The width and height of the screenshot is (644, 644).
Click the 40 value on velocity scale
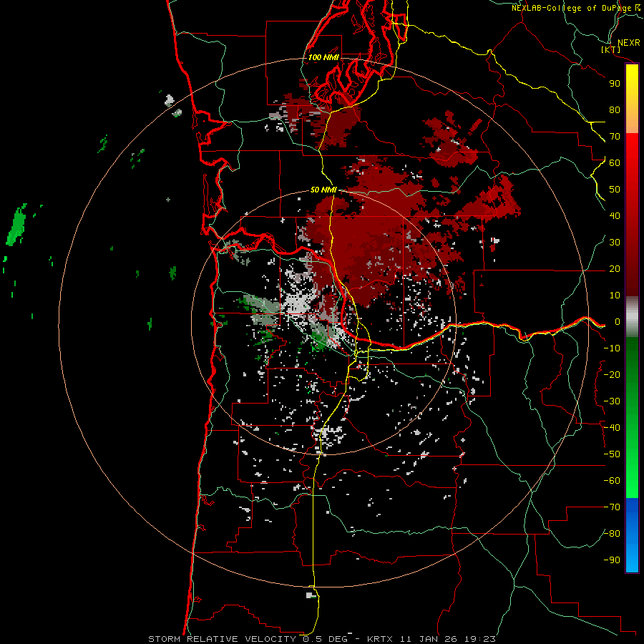[615, 216]
